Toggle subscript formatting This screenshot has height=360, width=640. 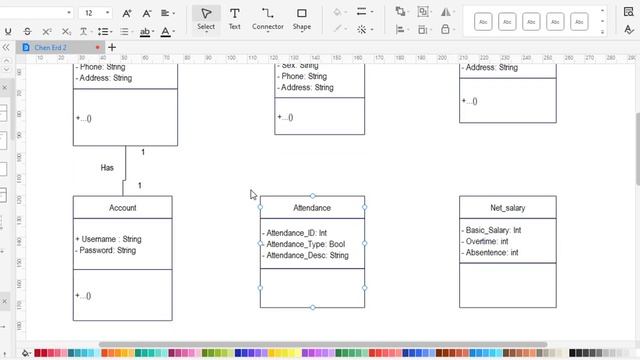click(66, 31)
